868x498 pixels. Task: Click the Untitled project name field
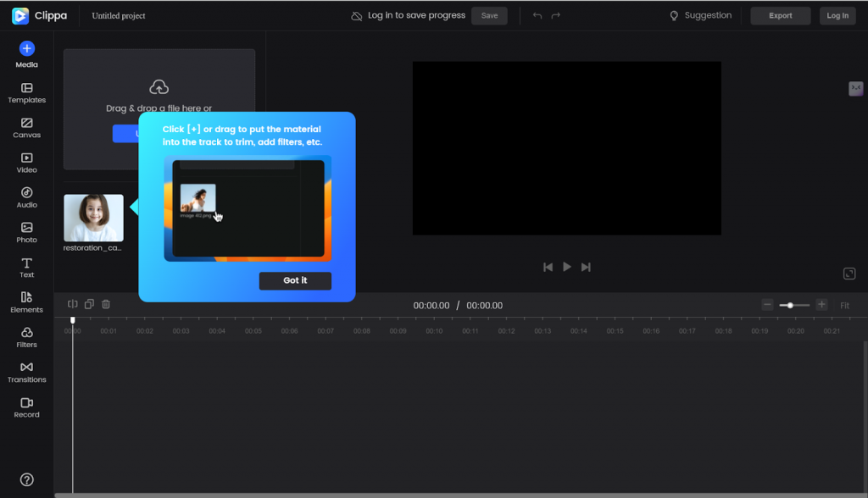pos(119,15)
